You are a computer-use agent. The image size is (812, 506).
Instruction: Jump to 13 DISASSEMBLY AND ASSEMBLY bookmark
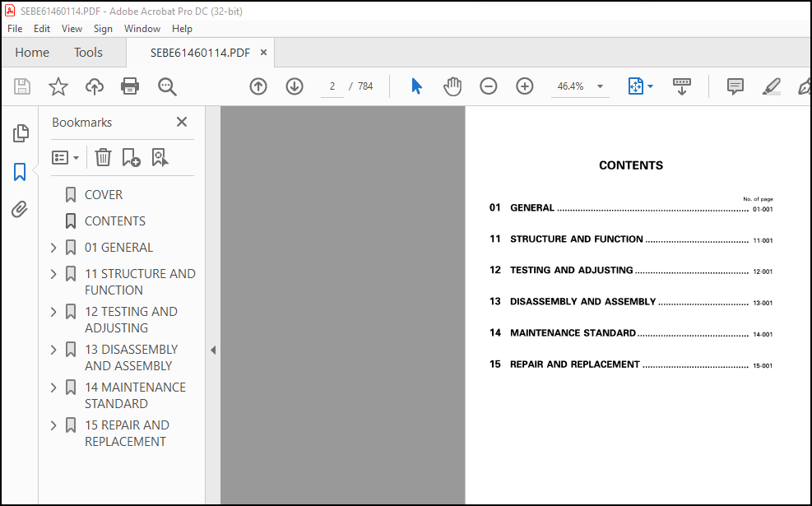[131, 357]
